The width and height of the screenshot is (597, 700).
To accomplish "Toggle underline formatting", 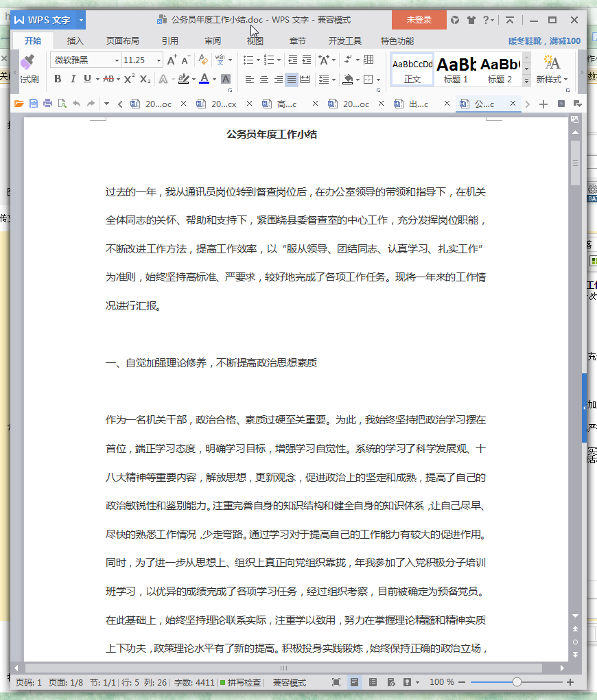I will [x=88, y=79].
